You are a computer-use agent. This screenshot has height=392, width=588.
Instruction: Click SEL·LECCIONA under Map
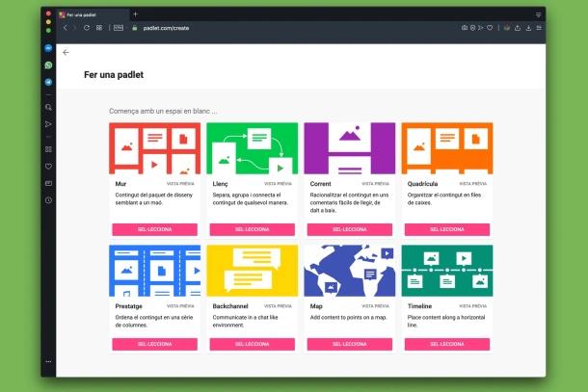[x=350, y=344]
